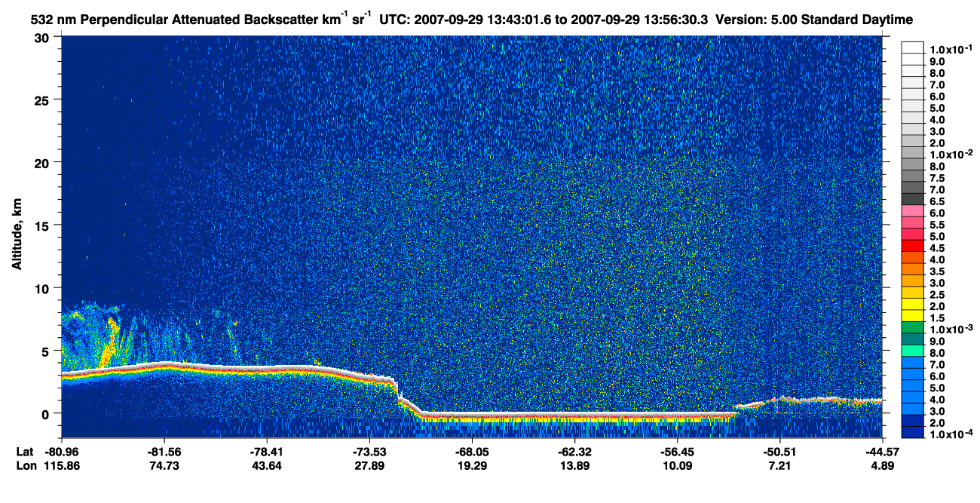Click the 'Lon' row label

point(26,465)
